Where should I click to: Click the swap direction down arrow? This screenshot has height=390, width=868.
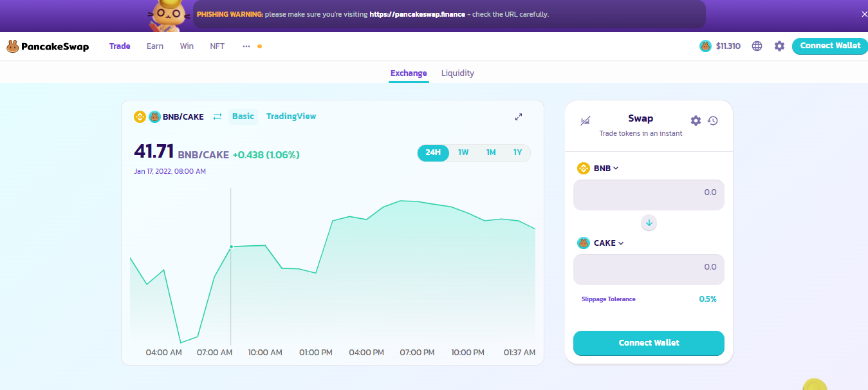(x=649, y=223)
